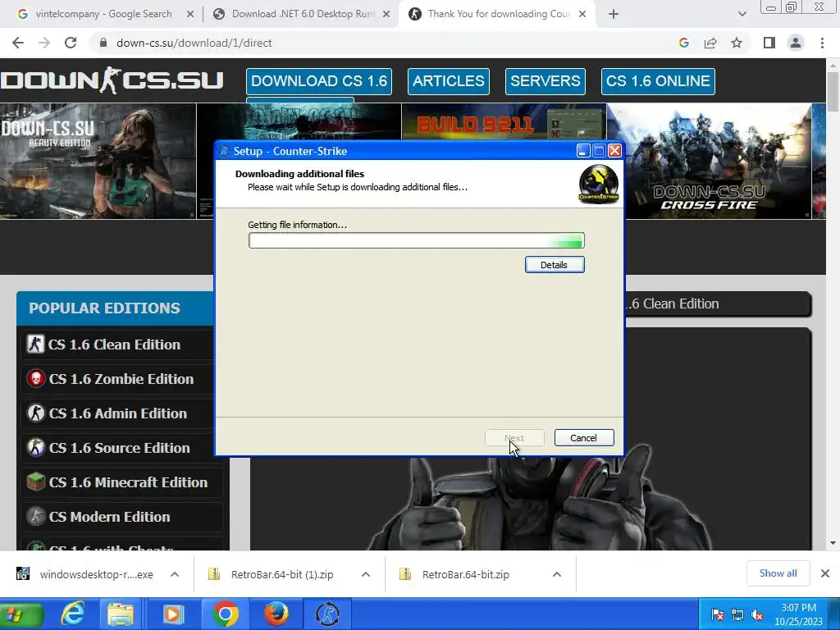Open the browser side panel icon
Screen dimensions: 840x630
click(x=769, y=43)
